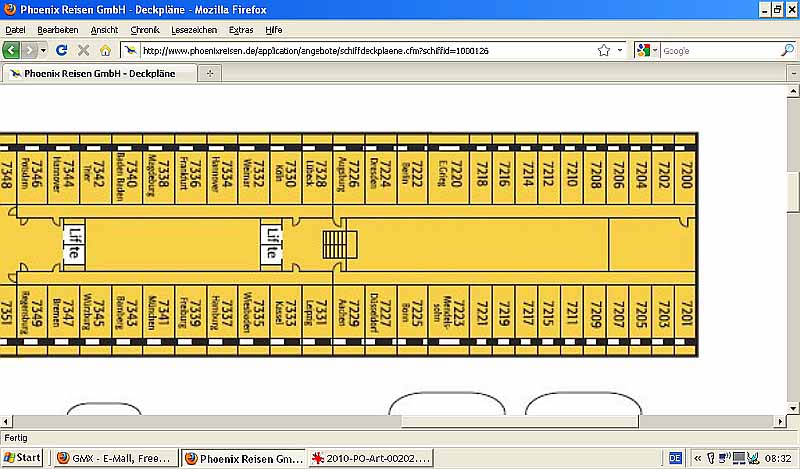Click the horizontal scrollbar left arrow

click(x=6, y=422)
